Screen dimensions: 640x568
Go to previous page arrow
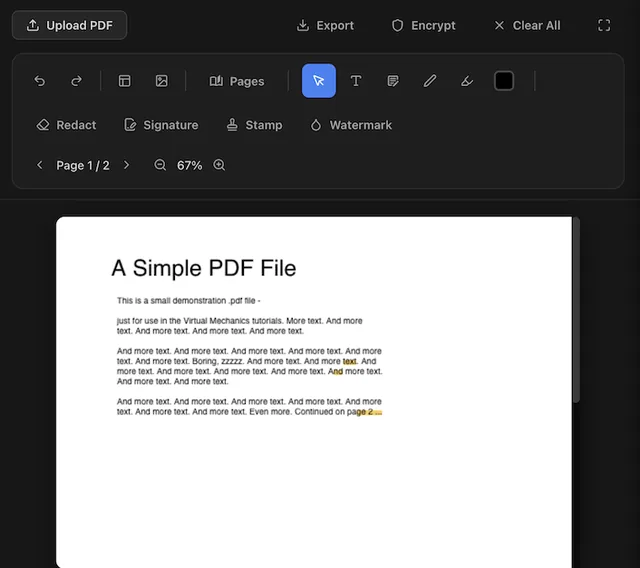[x=40, y=165]
